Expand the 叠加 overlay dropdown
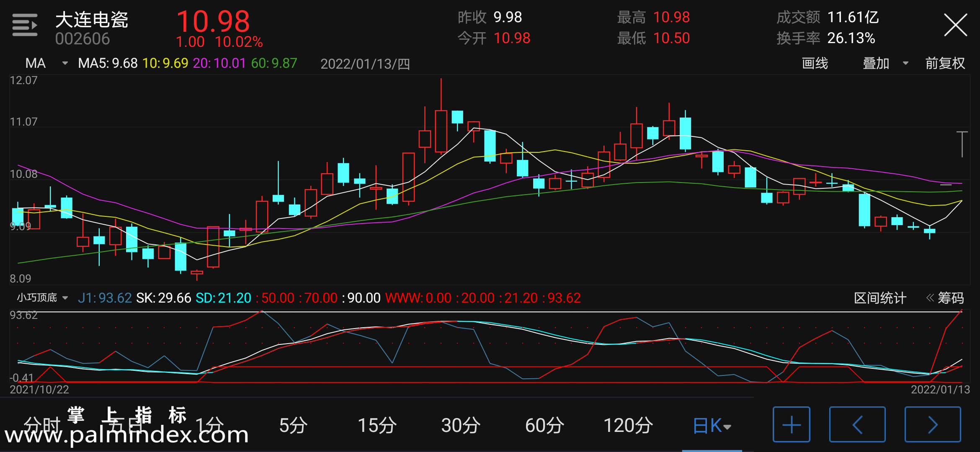The width and height of the screenshot is (980, 452). coord(885,63)
